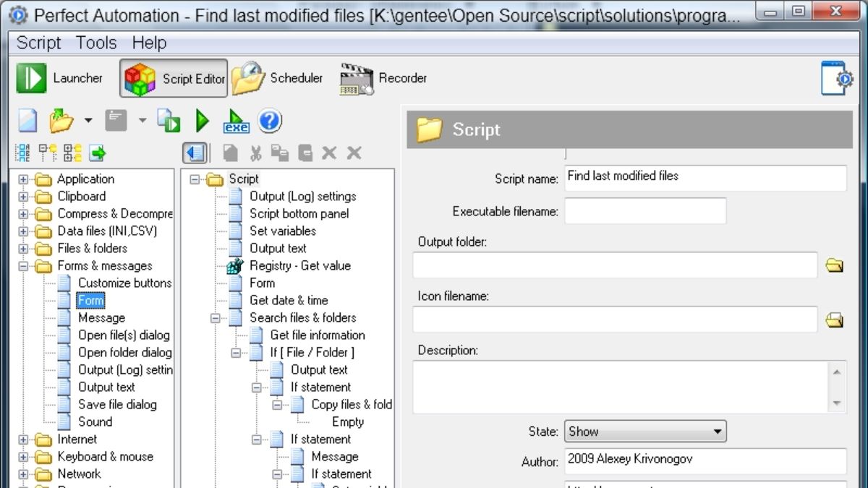The width and height of the screenshot is (868, 488).
Task: Open the settings icon at top right
Action: click(838, 78)
